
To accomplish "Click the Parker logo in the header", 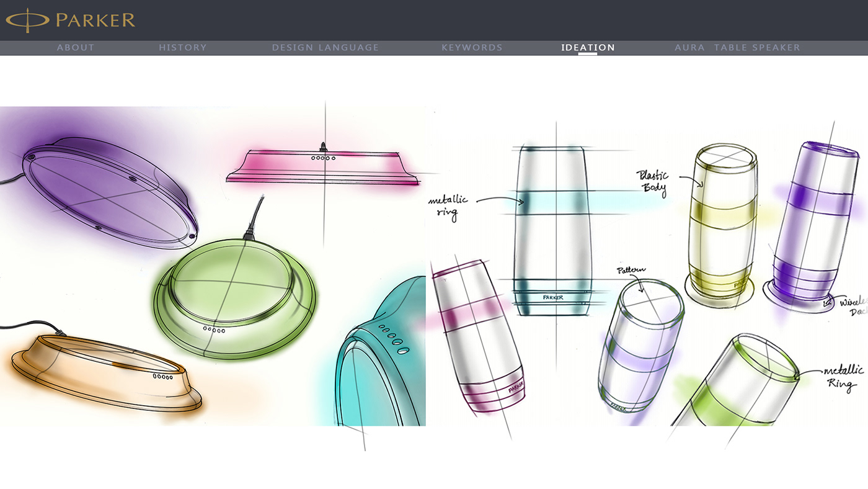I will point(71,20).
